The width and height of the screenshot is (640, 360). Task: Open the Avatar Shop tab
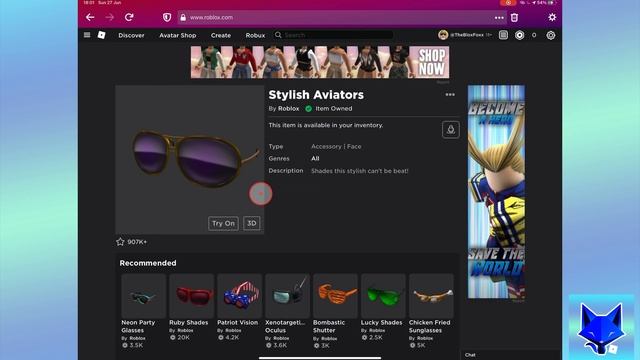178,36
